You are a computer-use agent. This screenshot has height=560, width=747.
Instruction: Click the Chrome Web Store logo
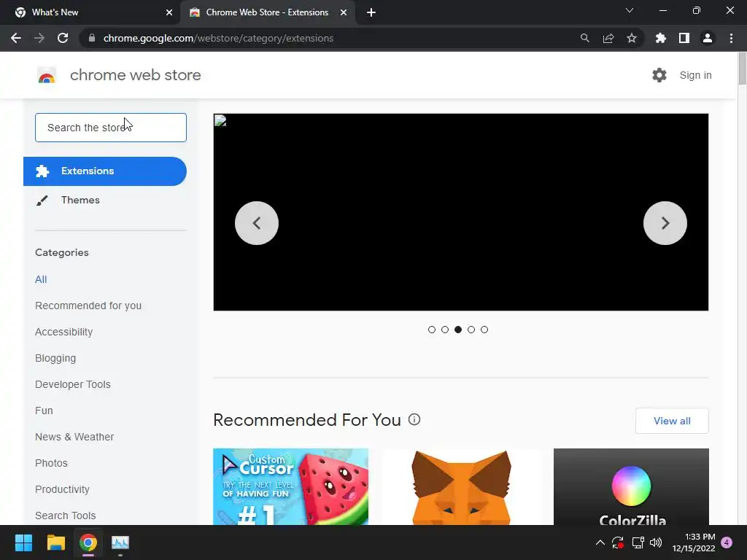pyautogui.click(x=47, y=75)
